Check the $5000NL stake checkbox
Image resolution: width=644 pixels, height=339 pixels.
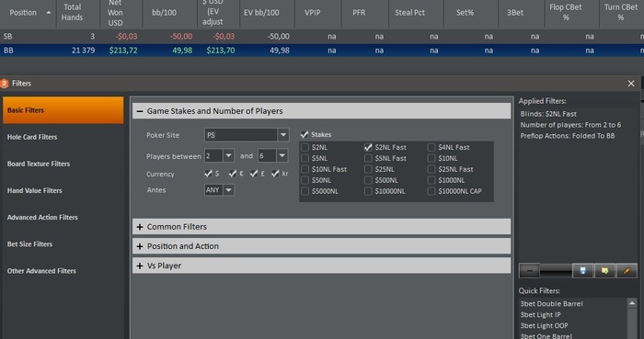(x=305, y=191)
